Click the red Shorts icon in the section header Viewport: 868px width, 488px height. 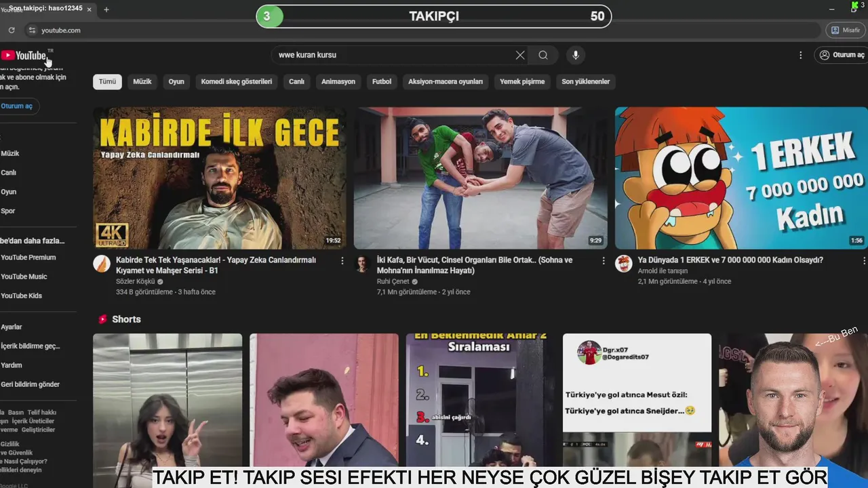tap(102, 319)
